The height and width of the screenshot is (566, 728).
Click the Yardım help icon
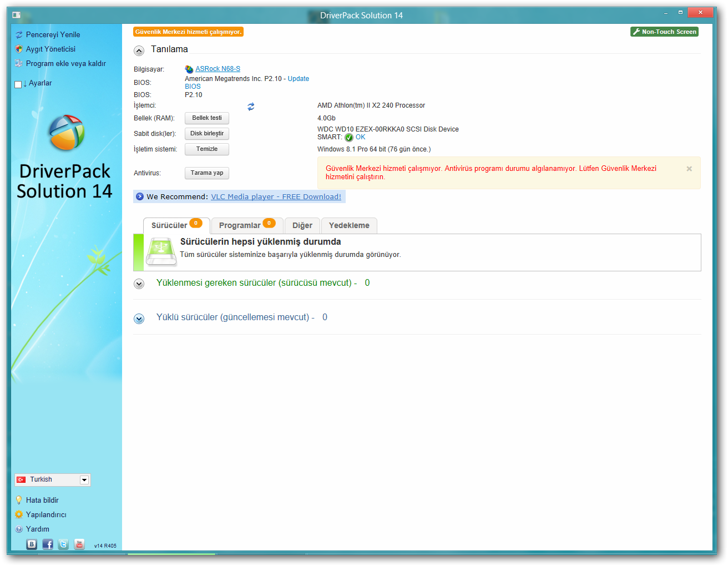(19, 529)
